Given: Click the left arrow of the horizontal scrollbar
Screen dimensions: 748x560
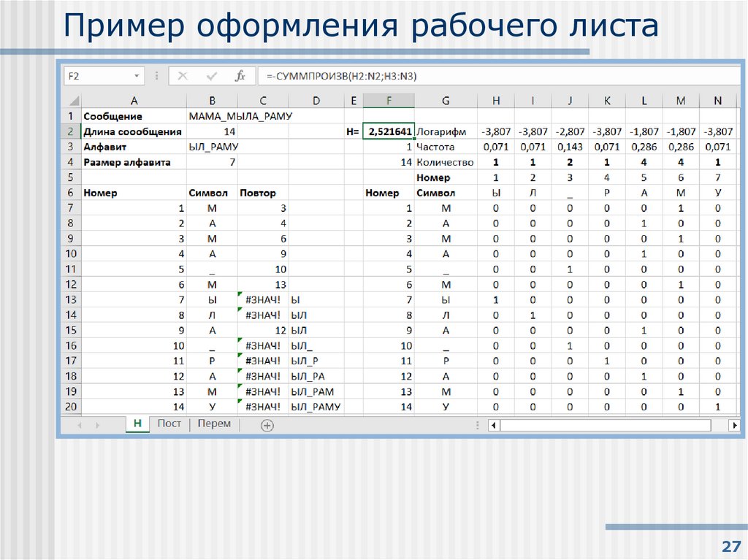Looking at the screenshot, I should (x=492, y=424).
